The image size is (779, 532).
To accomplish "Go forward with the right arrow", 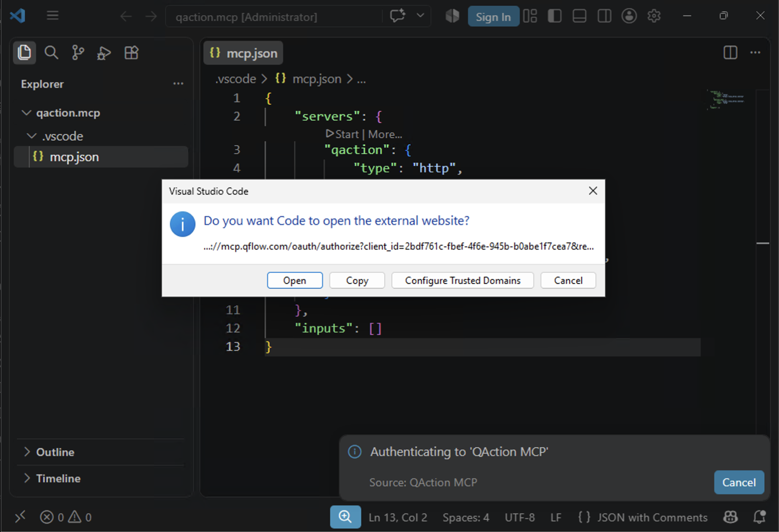I will pyautogui.click(x=151, y=16).
